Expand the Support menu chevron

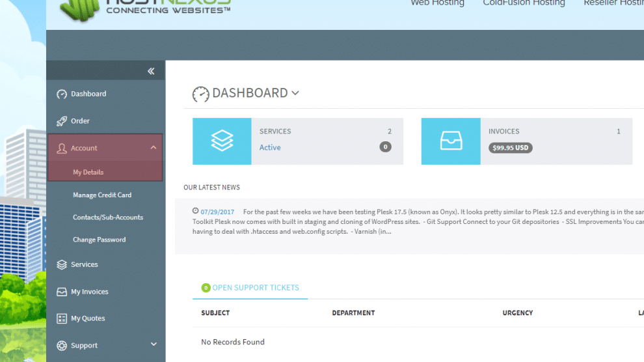(154, 344)
